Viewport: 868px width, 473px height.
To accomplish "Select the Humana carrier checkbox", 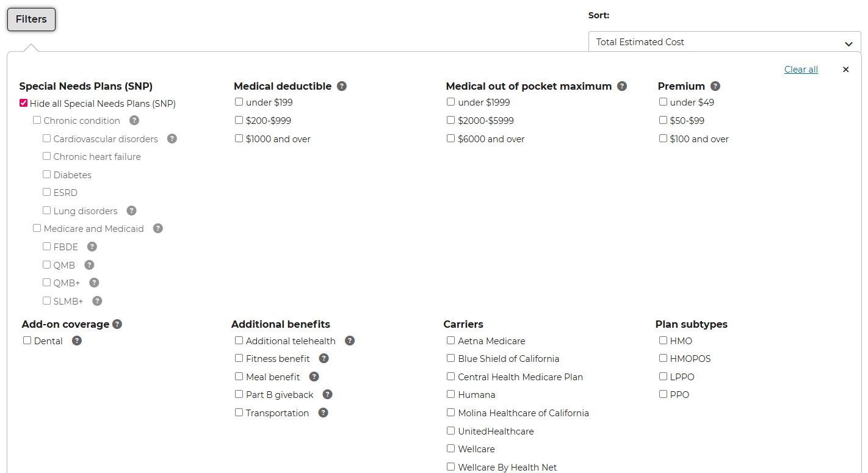I will coord(451,394).
